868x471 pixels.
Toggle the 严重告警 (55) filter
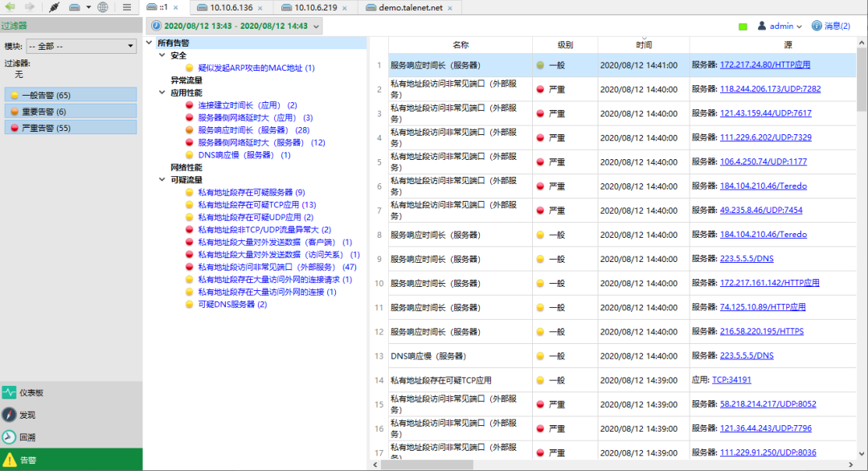pyautogui.click(x=71, y=128)
